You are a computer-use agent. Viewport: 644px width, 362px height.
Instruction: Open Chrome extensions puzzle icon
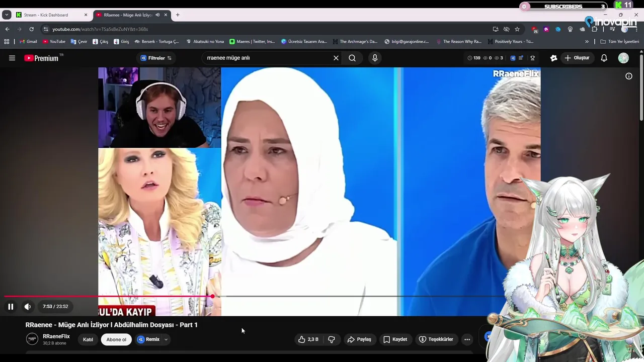pyautogui.click(x=594, y=29)
